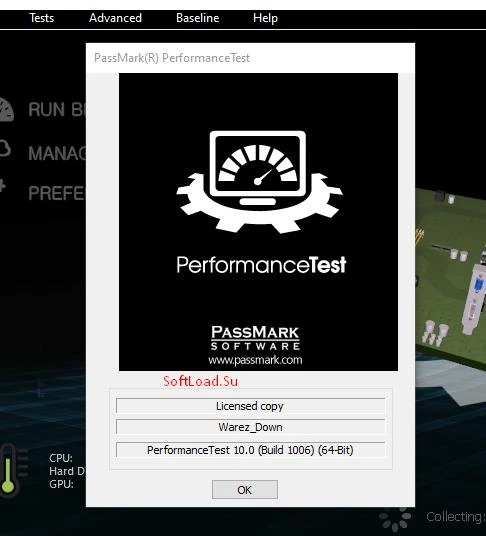Image resolution: width=486 pixels, height=536 pixels.
Task: Click OK in the About dialog
Action: tap(245, 490)
